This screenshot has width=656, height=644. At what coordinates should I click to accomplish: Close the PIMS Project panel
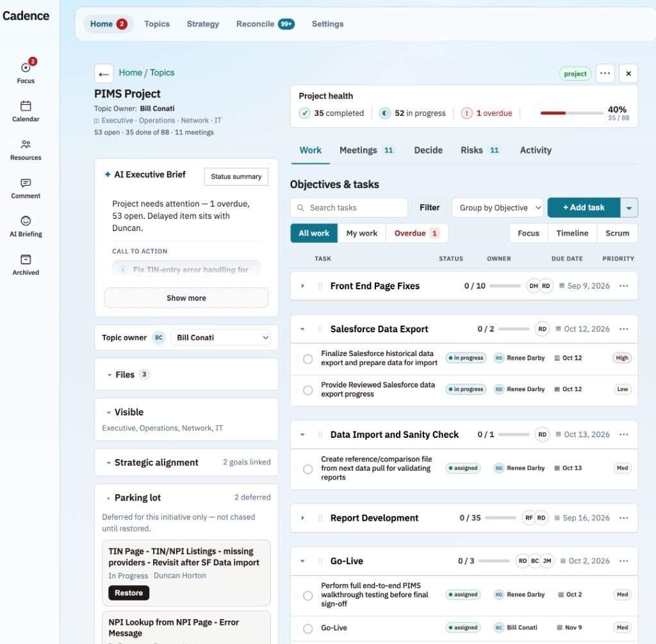point(628,74)
